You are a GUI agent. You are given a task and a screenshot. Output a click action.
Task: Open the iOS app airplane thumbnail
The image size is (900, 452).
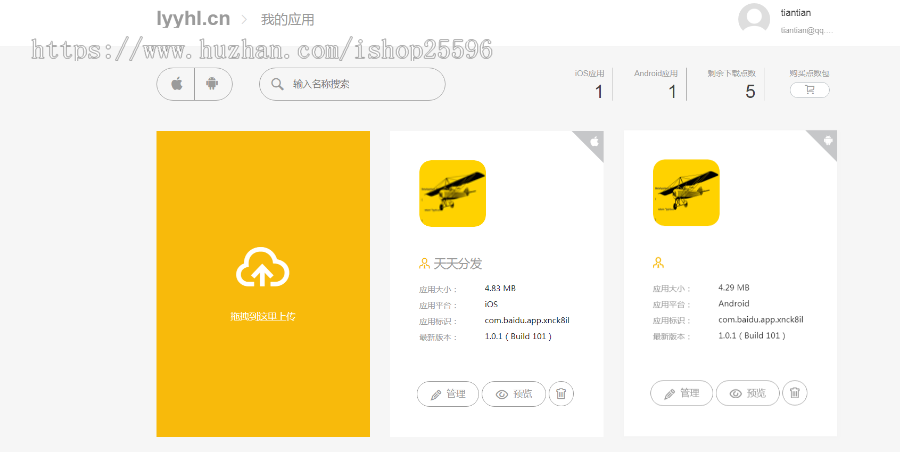(x=452, y=193)
